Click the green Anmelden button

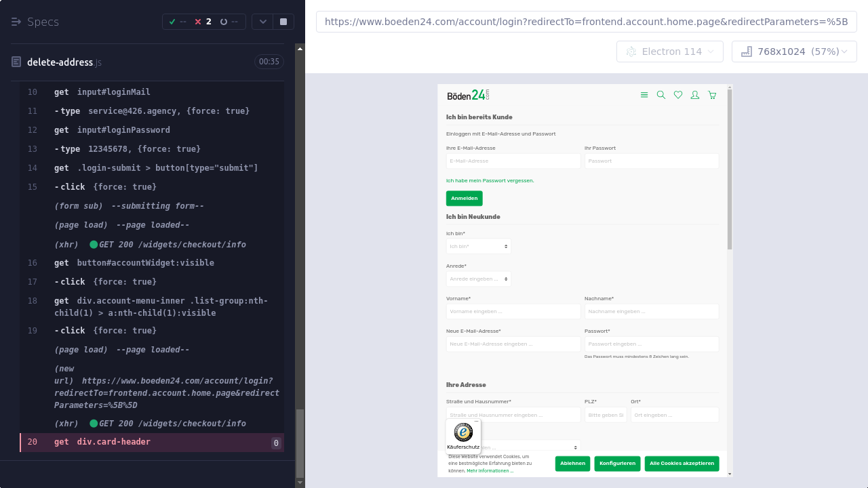point(464,199)
